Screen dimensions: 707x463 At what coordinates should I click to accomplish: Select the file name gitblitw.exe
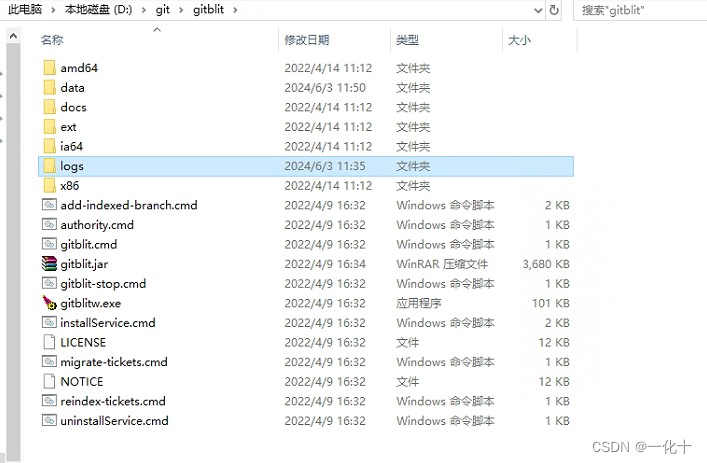pyautogui.click(x=91, y=303)
